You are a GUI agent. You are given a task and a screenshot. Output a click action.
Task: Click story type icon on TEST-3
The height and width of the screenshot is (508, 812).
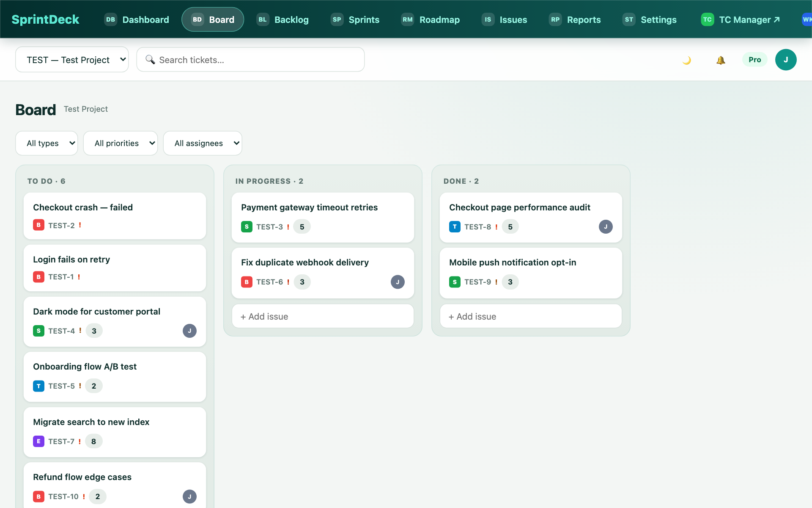(247, 226)
